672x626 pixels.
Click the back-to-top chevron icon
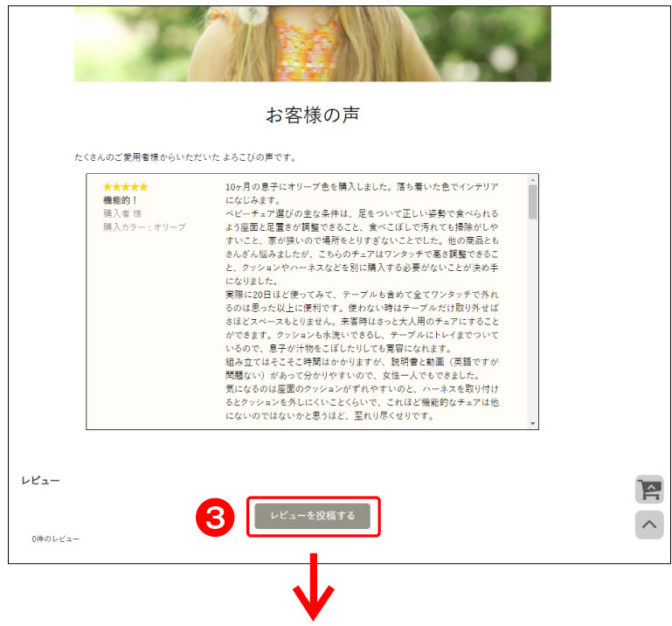tap(649, 525)
